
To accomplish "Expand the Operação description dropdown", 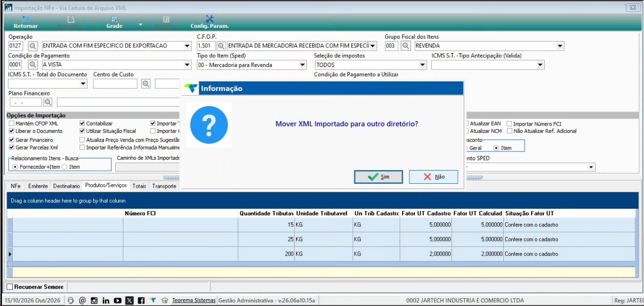I will click(x=187, y=46).
